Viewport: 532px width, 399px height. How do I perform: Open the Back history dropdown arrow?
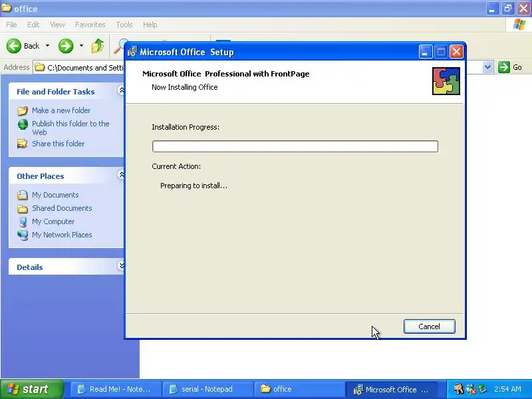point(47,46)
